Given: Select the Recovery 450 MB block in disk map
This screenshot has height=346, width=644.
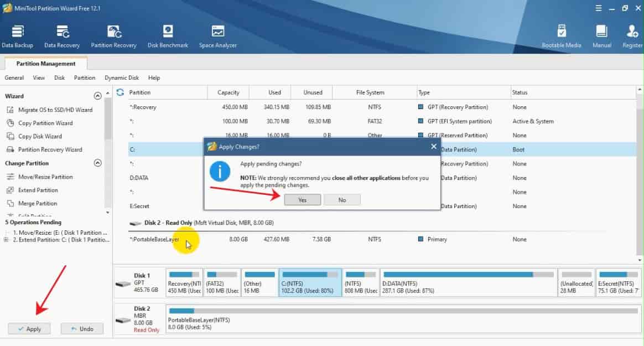Looking at the screenshot, I should [184, 283].
